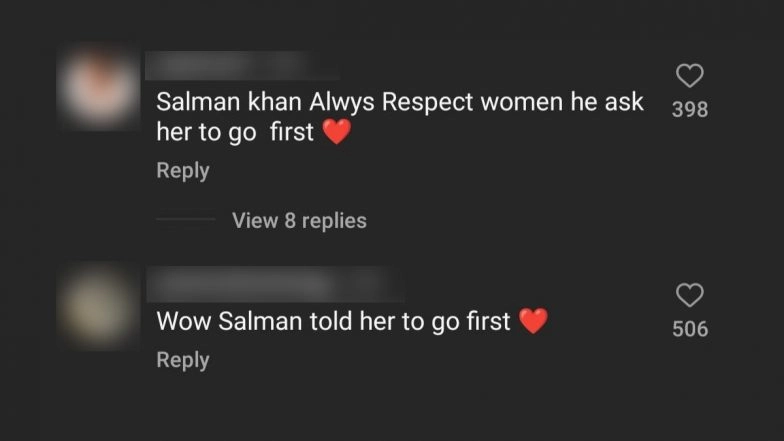784x441 pixels.
Task: Click the red heart emoji after "go first" in first comment
Action: click(x=337, y=133)
